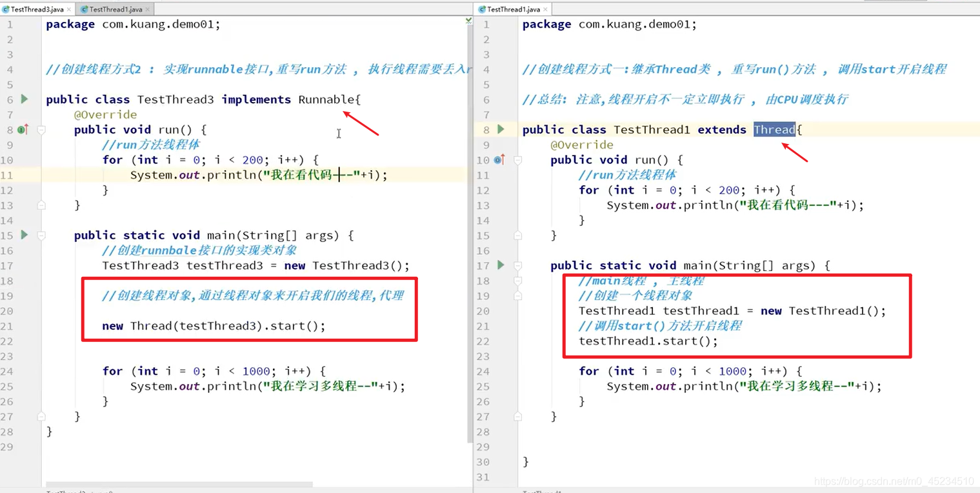Image resolution: width=980 pixels, height=493 pixels.
Task: Run TestThread1 class from its gutter arrow
Action: (501, 129)
